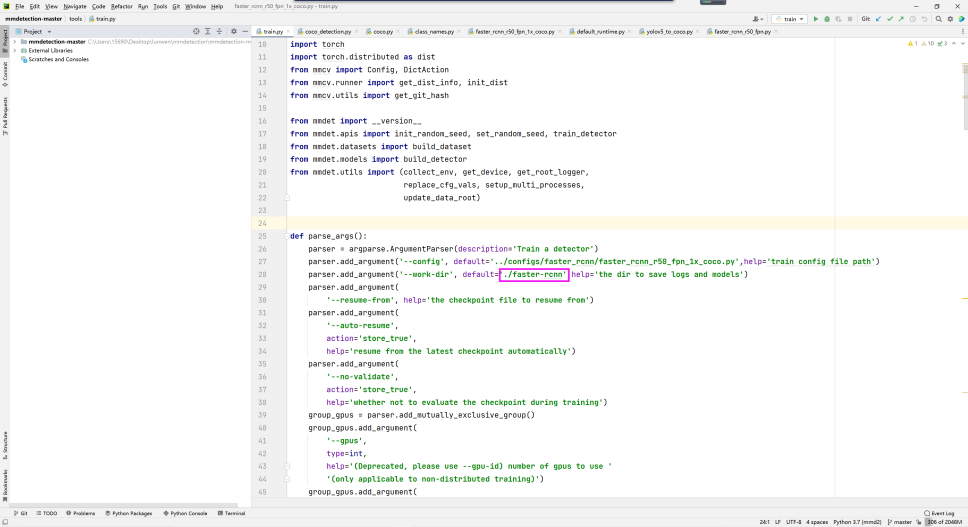Go to previous highlighted error arrow

pyautogui.click(x=954, y=44)
